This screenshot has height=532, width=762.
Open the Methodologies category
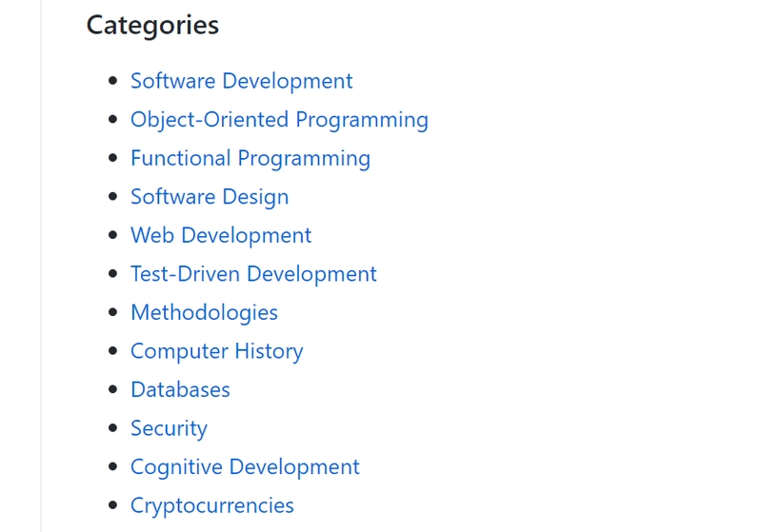pyautogui.click(x=204, y=312)
